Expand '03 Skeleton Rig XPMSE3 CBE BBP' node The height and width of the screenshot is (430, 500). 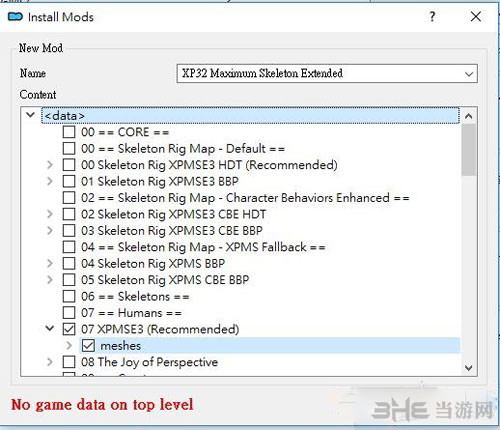pos(50,230)
